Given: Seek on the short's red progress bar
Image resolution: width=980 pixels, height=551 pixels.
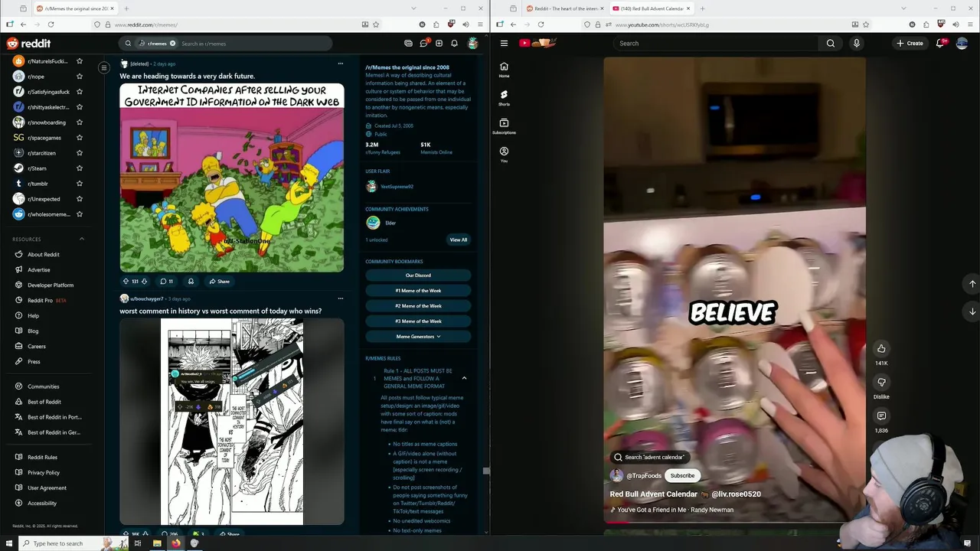Looking at the screenshot, I should click(x=735, y=523).
